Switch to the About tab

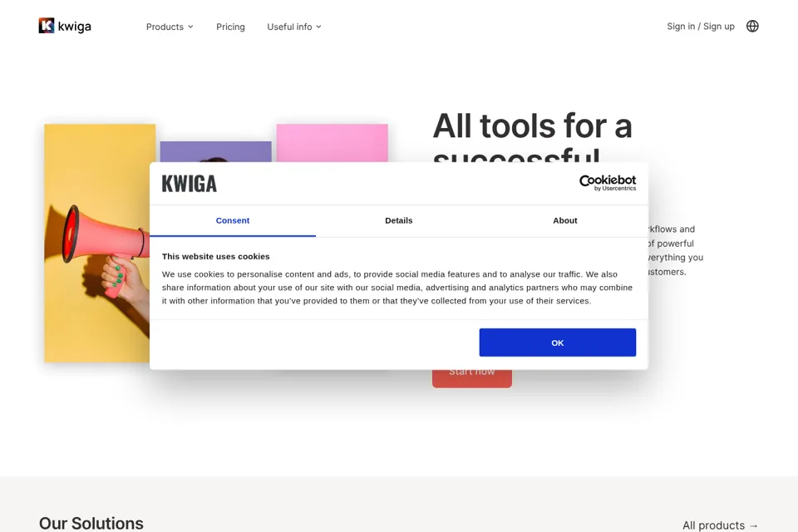coord(565,220)
